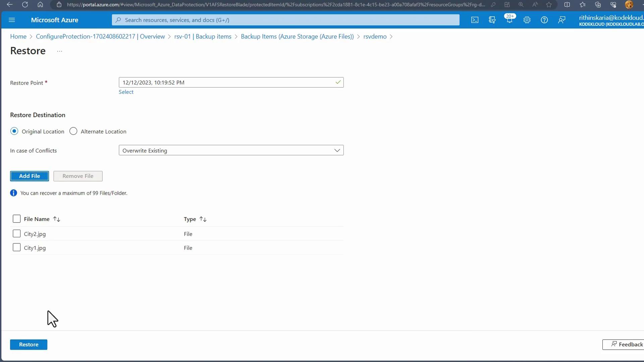Check the City2.jpg file checkbox

click(16, 234)
